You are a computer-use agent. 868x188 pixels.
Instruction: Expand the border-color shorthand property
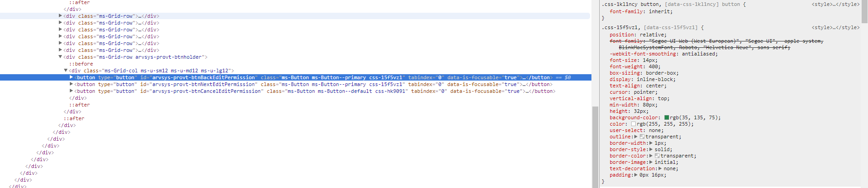pyautogui.click(x=651, y=156)
